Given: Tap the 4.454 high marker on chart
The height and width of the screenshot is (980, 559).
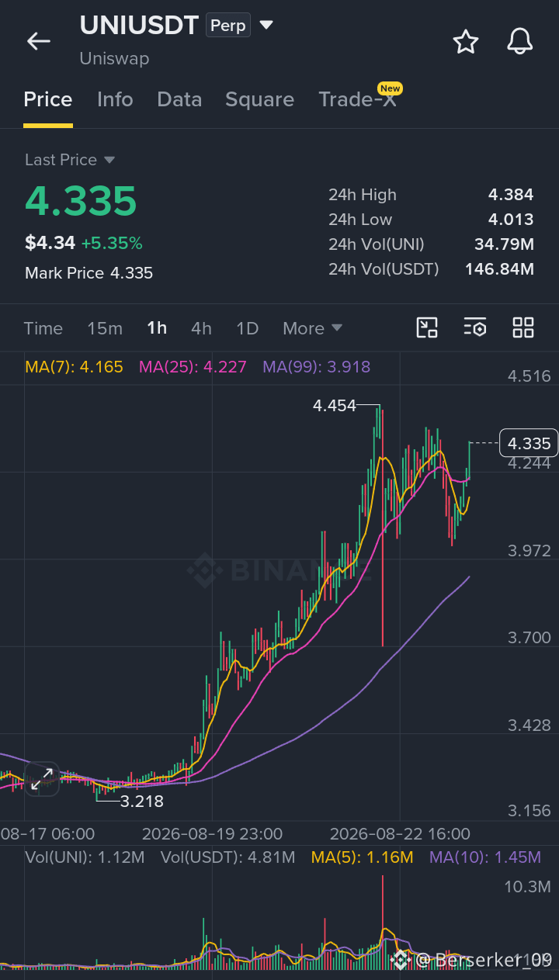Looking at the screenshot, I should coord(335,405).
